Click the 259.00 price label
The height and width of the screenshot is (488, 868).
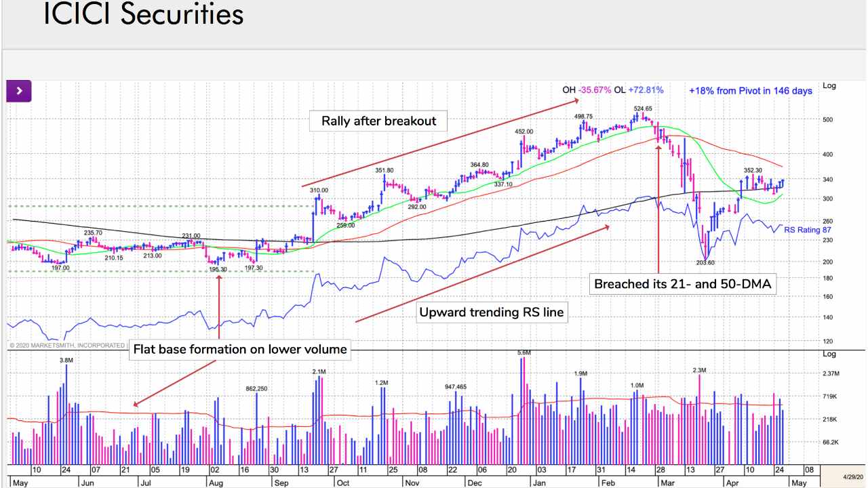click(x=345, y=225)
